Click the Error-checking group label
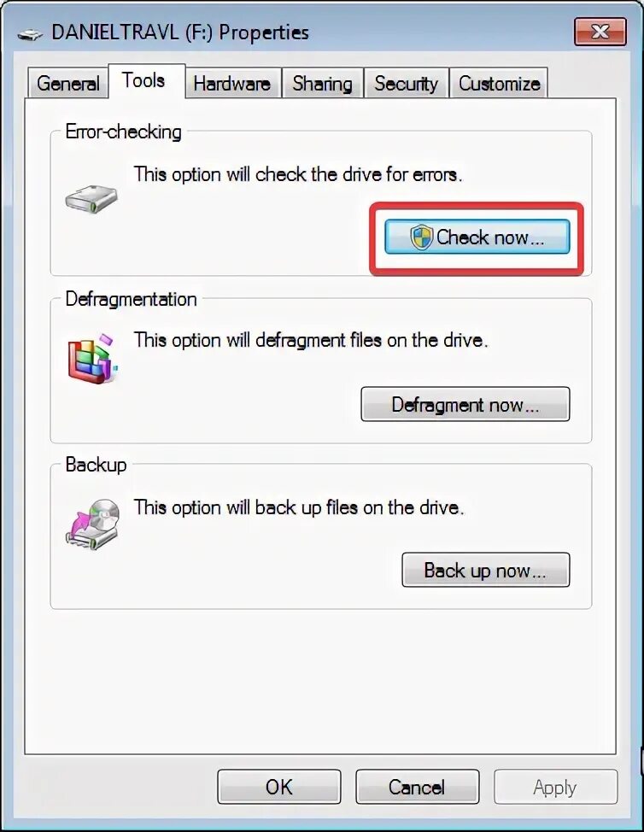 point(123,132)
